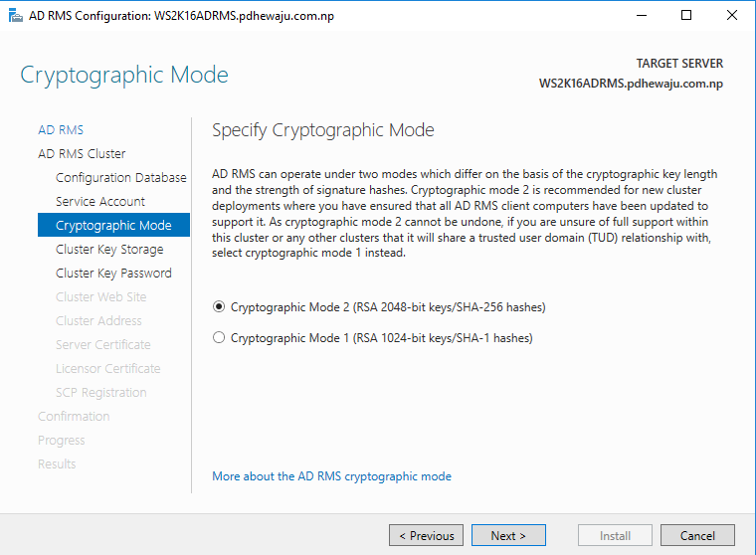Click the TARGET SERVER label

[679, 64]
